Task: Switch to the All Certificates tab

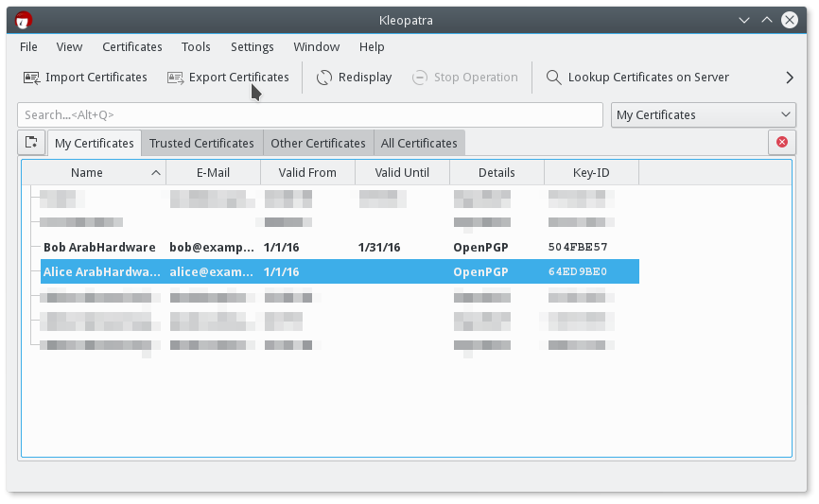Action: (x=419, y=143)
